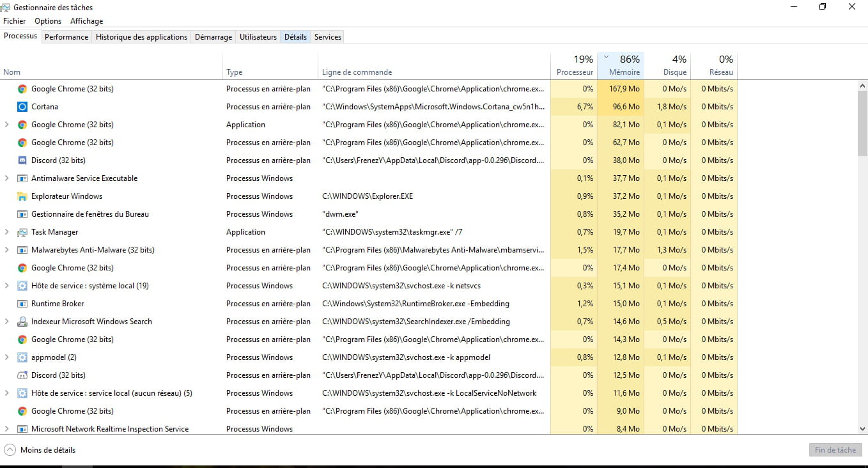Click Cortana's 6,7% processor value
868x468 pixels.
585,107
